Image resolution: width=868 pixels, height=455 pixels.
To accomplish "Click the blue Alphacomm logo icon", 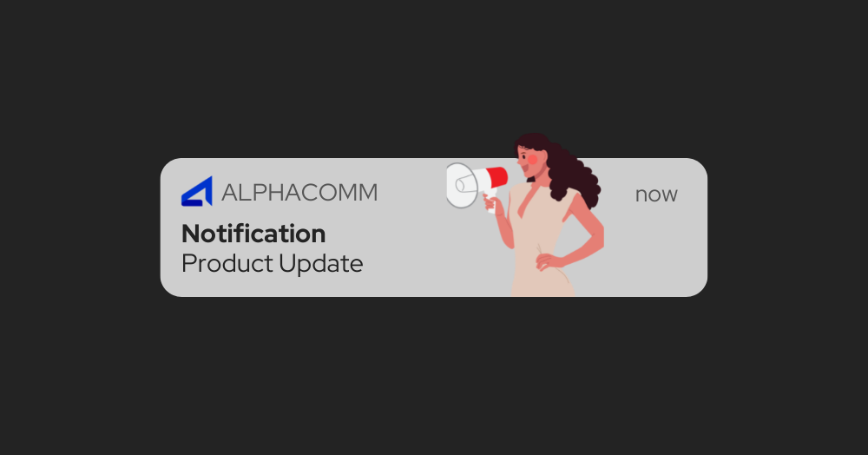I will pyautogui.click(x=197, y=192).
